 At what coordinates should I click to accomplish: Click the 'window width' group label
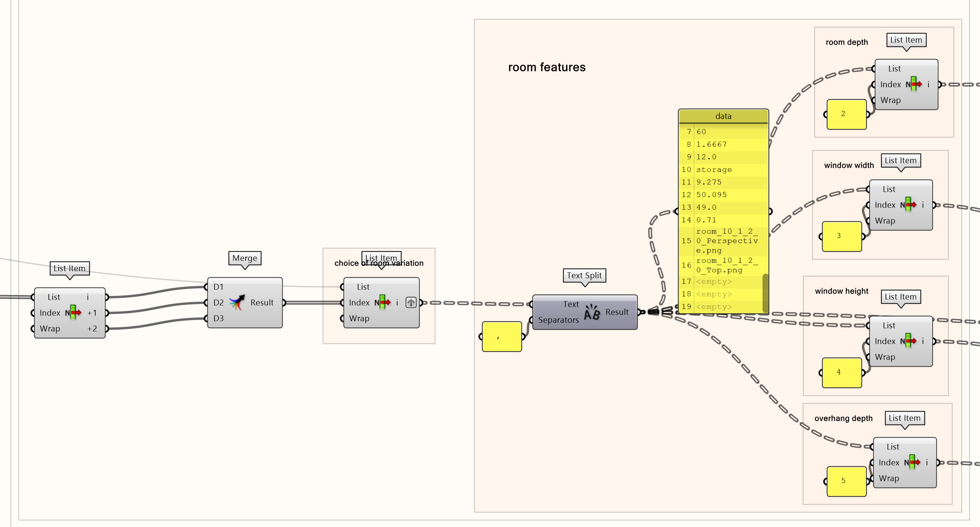coord(849,165)
